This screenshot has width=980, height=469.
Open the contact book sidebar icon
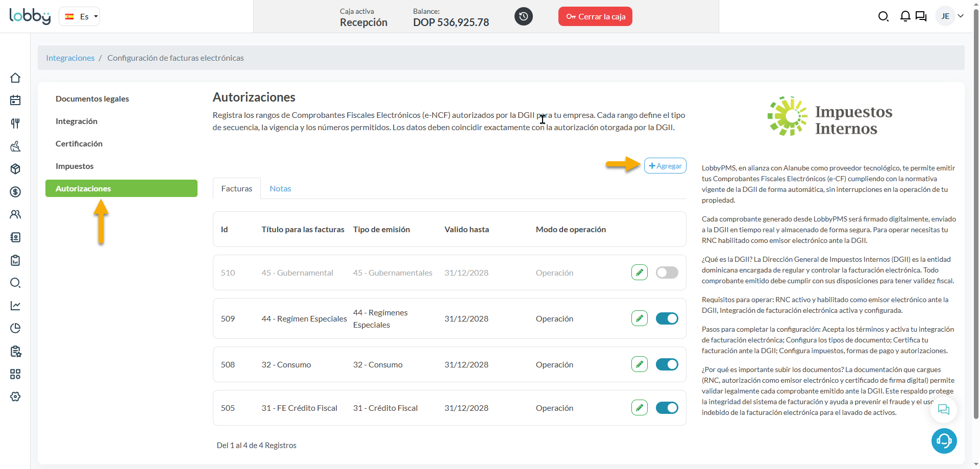(x=15, y=237)
